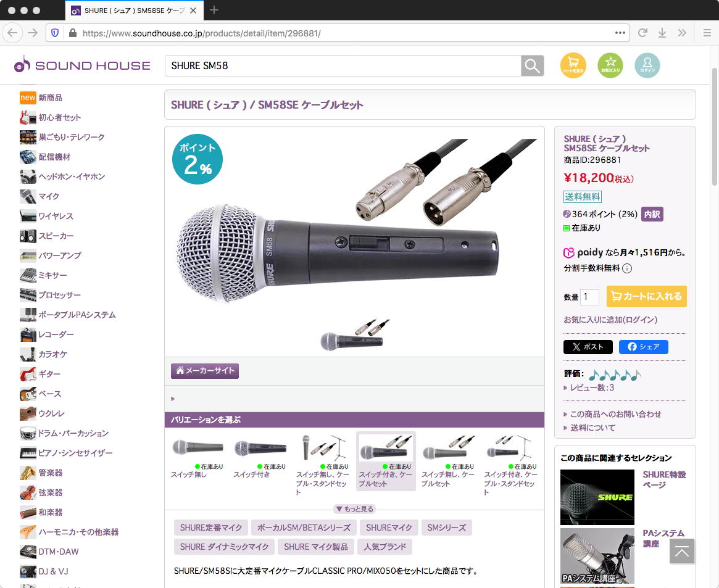Open ワイヤレス category
This screenshot has height=588, width=719.
tap(46, 216)
